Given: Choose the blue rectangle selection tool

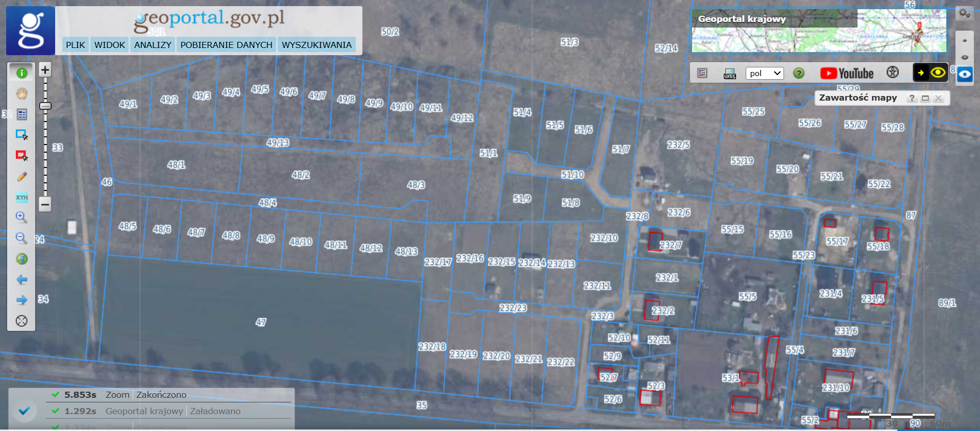Looking at the screenshot, I should click(21, 135).
